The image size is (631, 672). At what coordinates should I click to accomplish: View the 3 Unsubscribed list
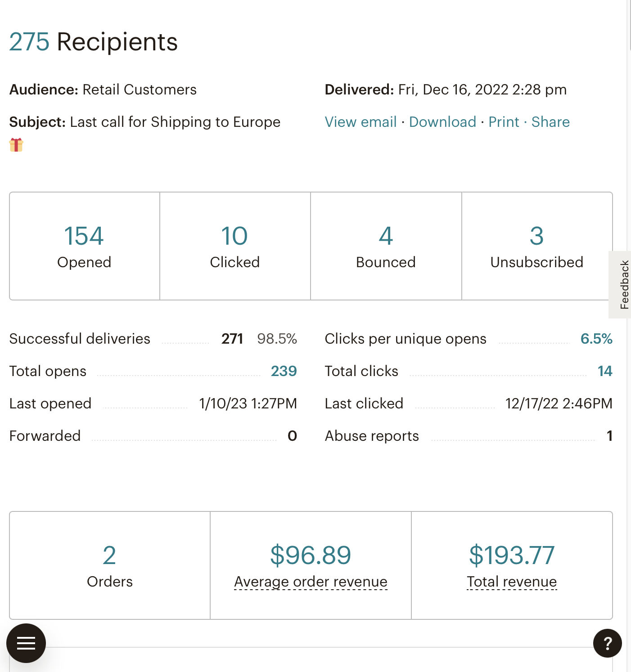point(536,236)
